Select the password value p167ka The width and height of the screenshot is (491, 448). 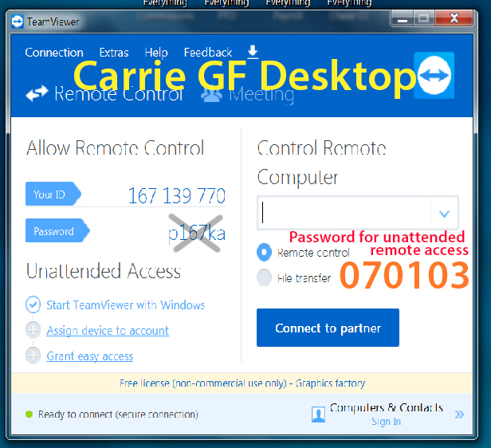[197, 234]
